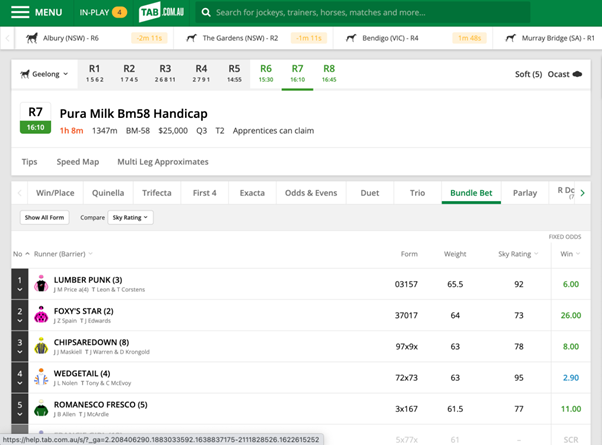The height and width of the screenshot is (445, 602).
Task: Select race R4 tab
Action: coord(201,73)
